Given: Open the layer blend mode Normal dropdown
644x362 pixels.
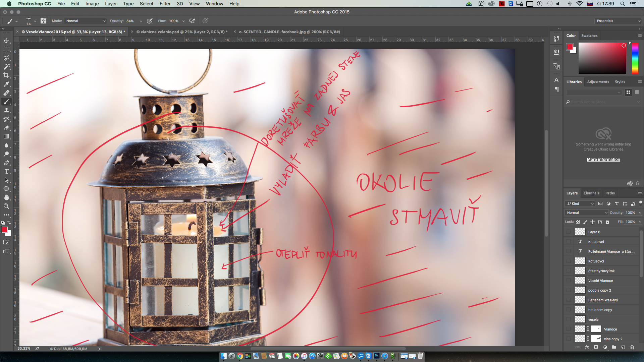Looking at the screenshot, I should click(x=587, y=213).
